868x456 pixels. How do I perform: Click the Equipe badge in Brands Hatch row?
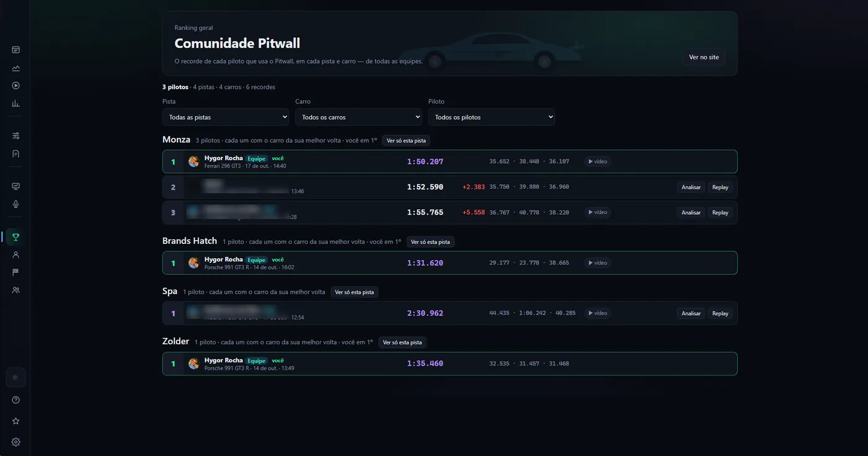[257, 260]
